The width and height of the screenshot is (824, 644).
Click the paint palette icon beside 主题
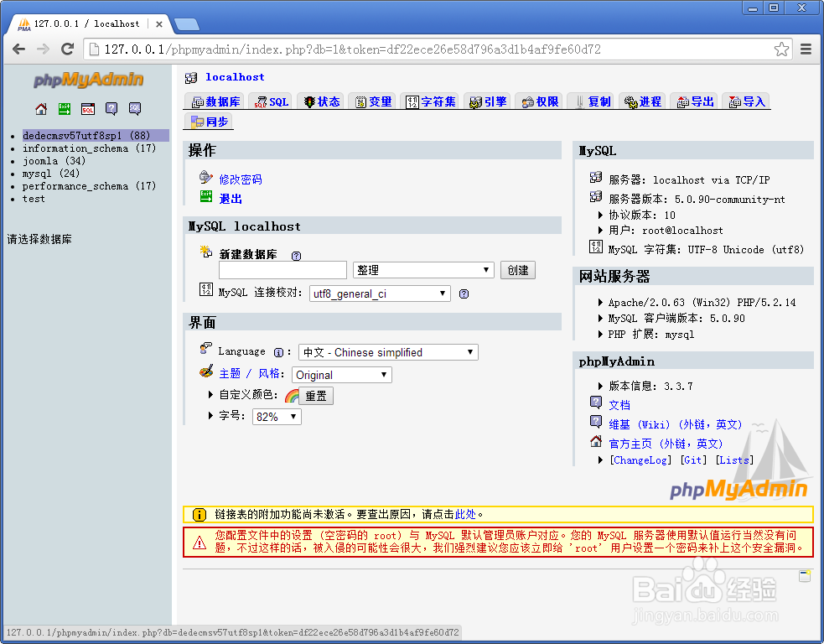pyautogui.click(x=206, y=371)
